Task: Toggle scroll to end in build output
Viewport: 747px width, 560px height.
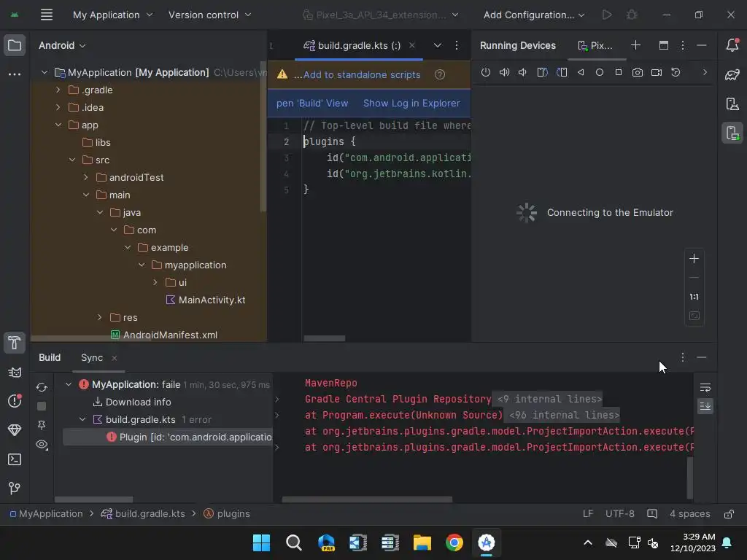Action: click(705, 406)
